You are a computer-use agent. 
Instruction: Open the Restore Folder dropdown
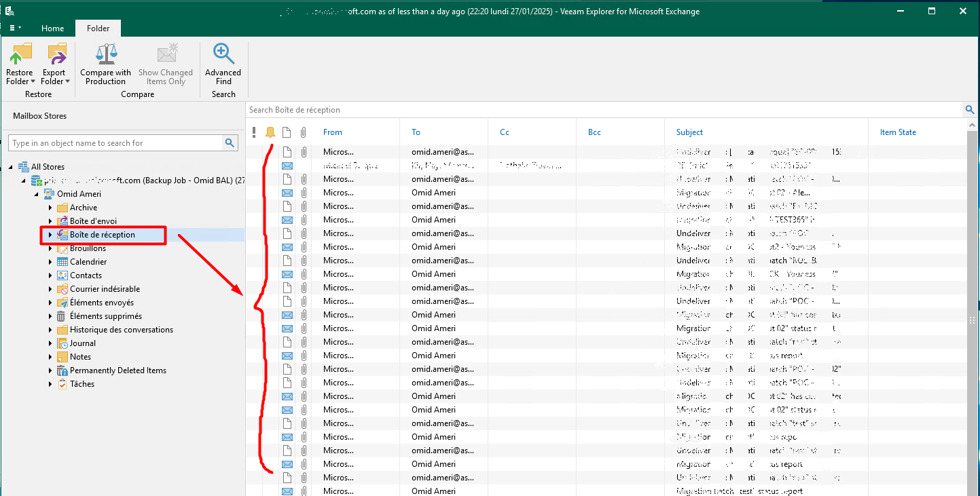20,64
